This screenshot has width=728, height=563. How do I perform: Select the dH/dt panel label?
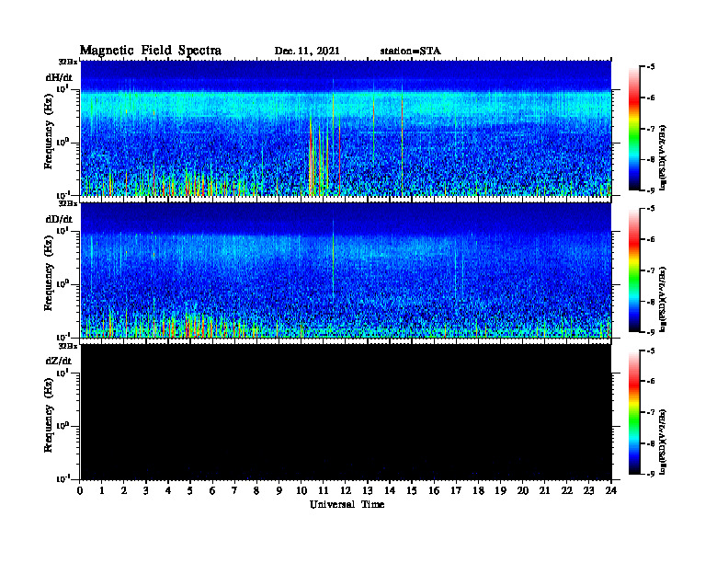point(59,77)
